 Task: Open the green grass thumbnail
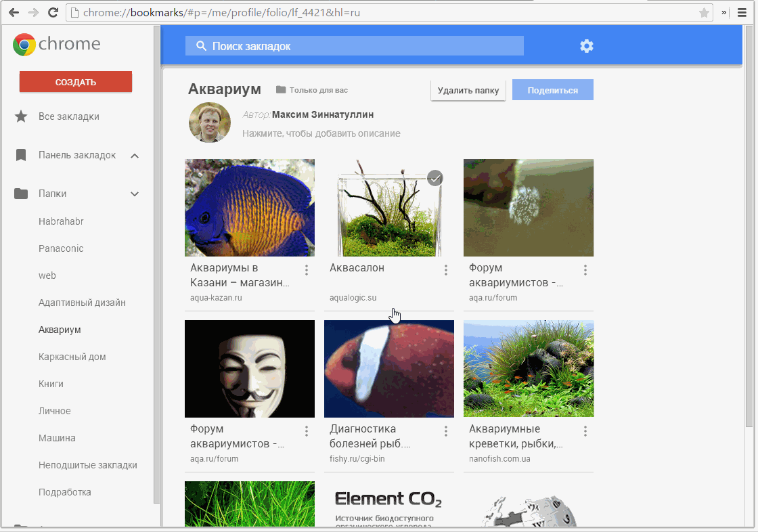[250, 504]
